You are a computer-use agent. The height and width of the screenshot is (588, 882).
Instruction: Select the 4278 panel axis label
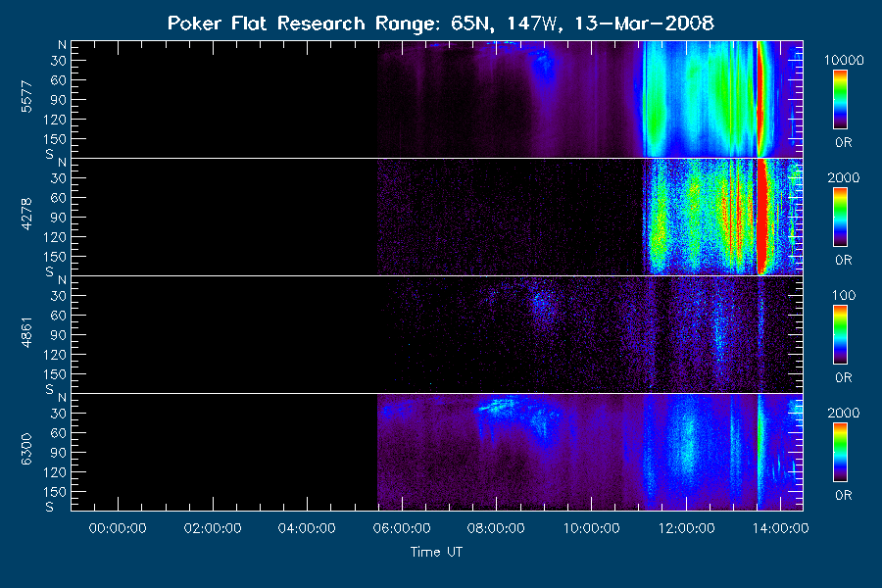click(x=26, y=215)
